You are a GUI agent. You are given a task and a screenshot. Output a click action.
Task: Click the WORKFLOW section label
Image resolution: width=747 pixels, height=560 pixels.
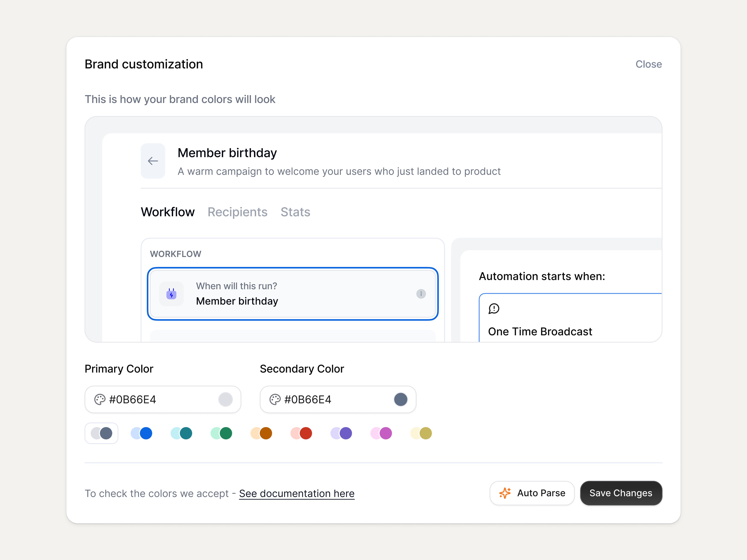pos(175,254)
